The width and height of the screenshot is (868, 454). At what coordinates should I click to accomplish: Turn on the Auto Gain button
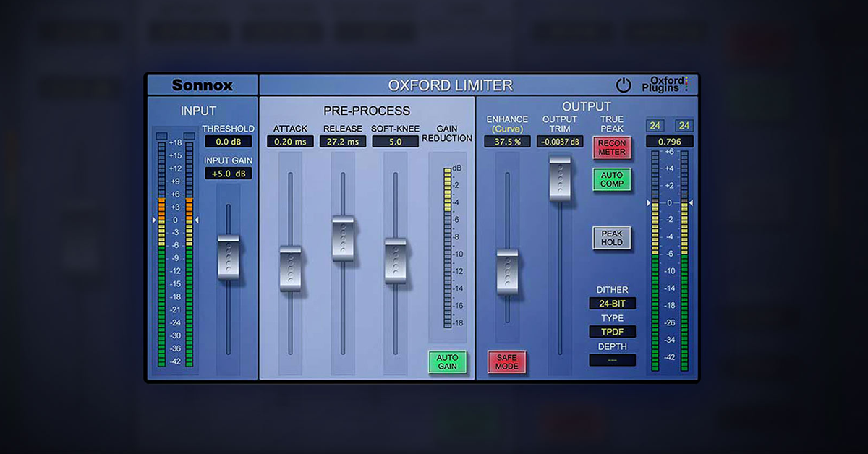pos(447,362)
